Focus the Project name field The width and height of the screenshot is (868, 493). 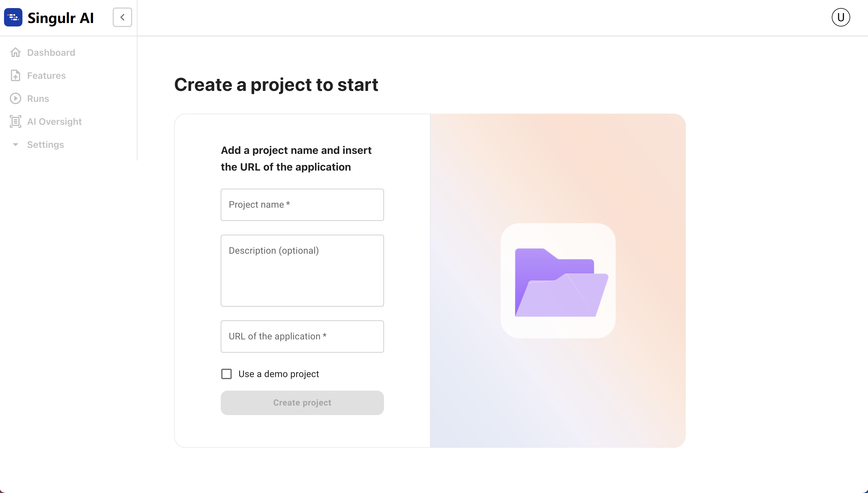[302, 205]
